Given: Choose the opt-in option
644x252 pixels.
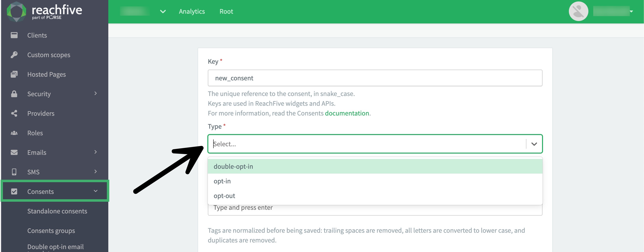Looking at the screenshot, I should [375, 181].
